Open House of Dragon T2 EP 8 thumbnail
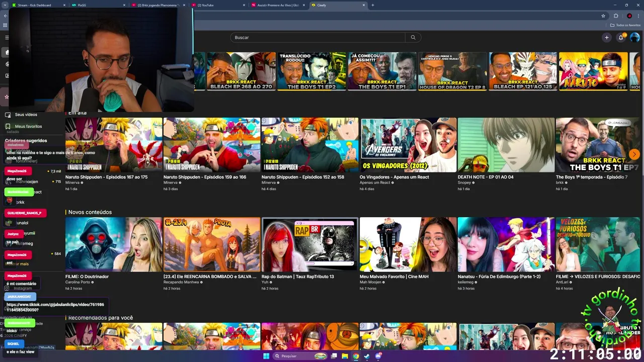This screenshot has width=644, height=362. [452, 71]
